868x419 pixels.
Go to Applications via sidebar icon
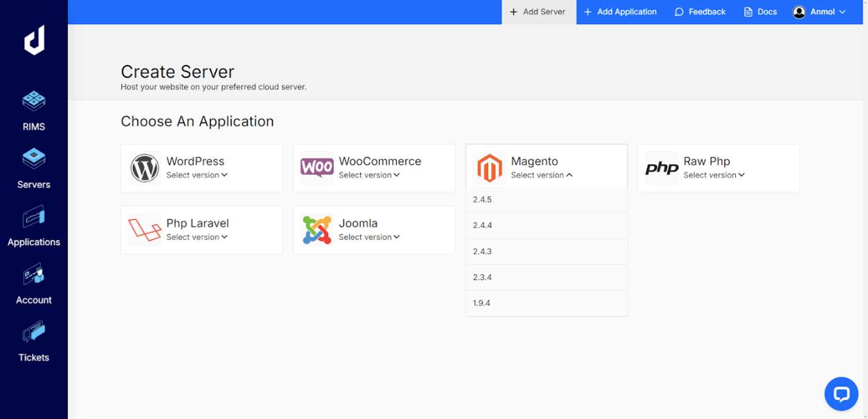point(34,216)
